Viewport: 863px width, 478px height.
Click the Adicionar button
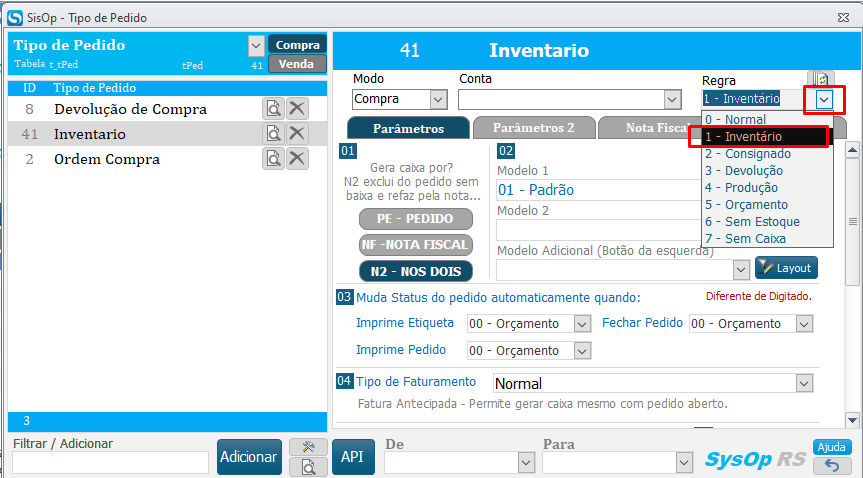[x=248, y=456]
